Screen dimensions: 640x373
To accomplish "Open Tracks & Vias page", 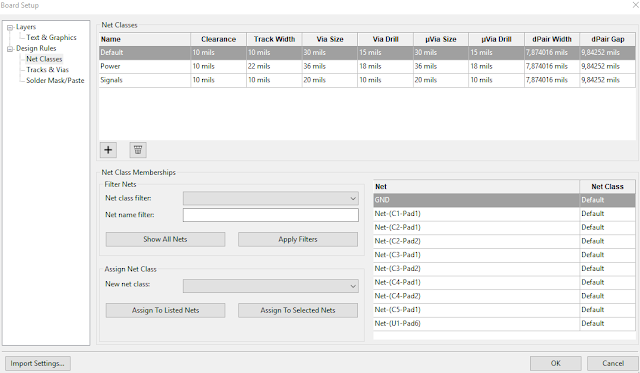I will [47, 70].
